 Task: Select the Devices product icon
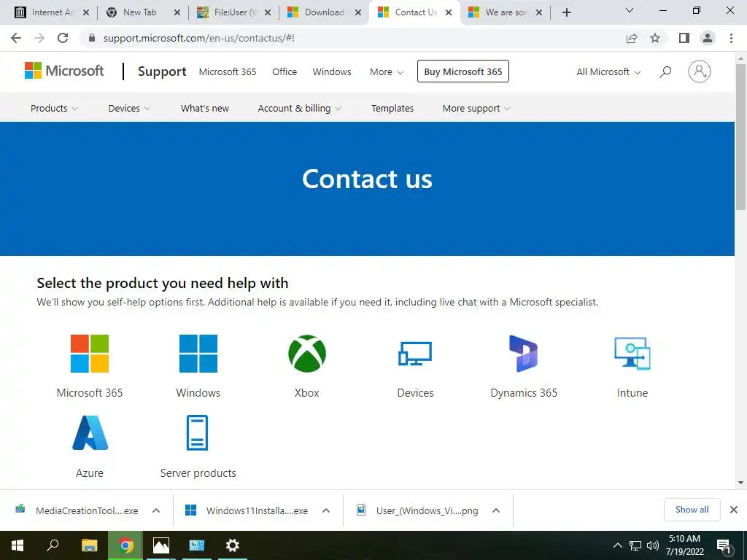[415, 354]
